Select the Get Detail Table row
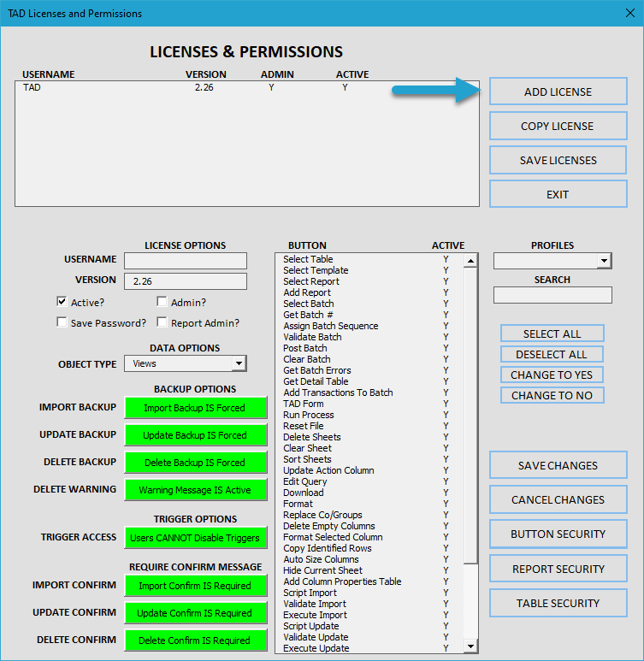The width and height of the screenshot is (644, 661). 369,381
